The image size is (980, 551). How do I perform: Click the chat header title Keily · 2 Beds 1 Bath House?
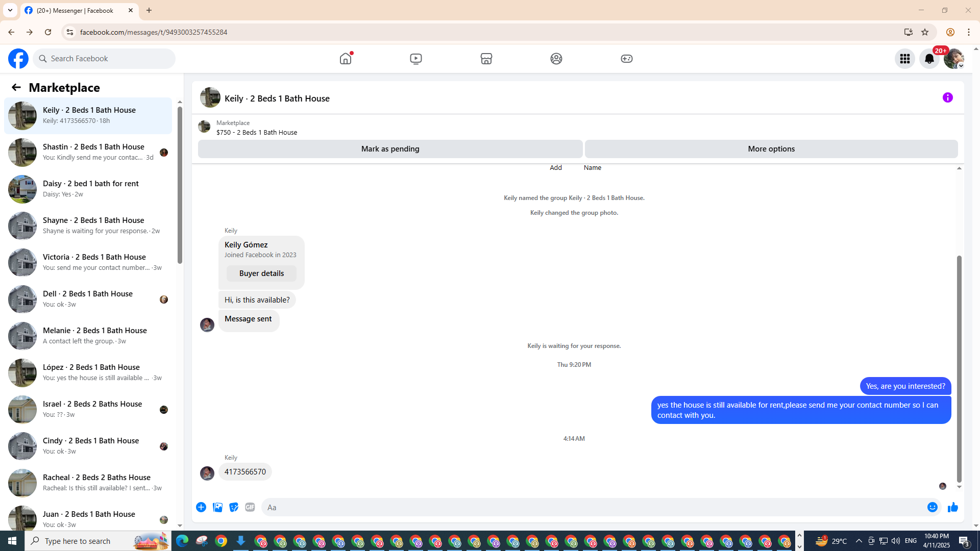pyautogui.click(x=277, y=98)
